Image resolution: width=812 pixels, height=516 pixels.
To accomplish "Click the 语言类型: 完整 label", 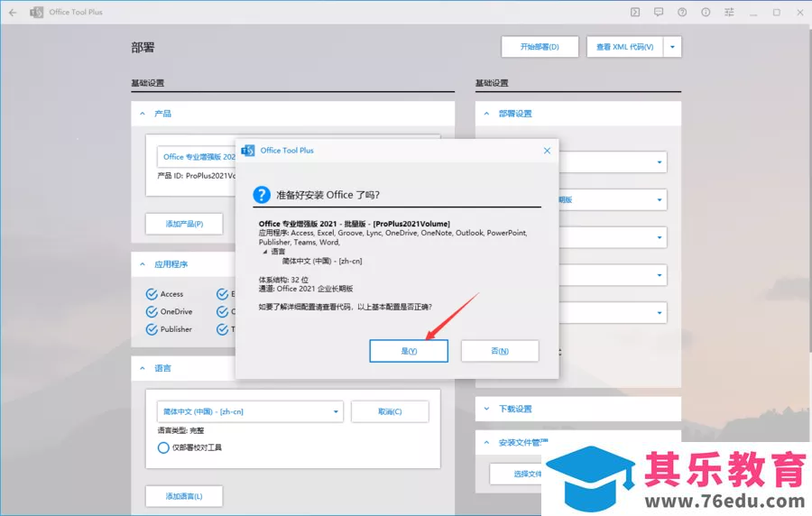I will [x=180, y=430].
